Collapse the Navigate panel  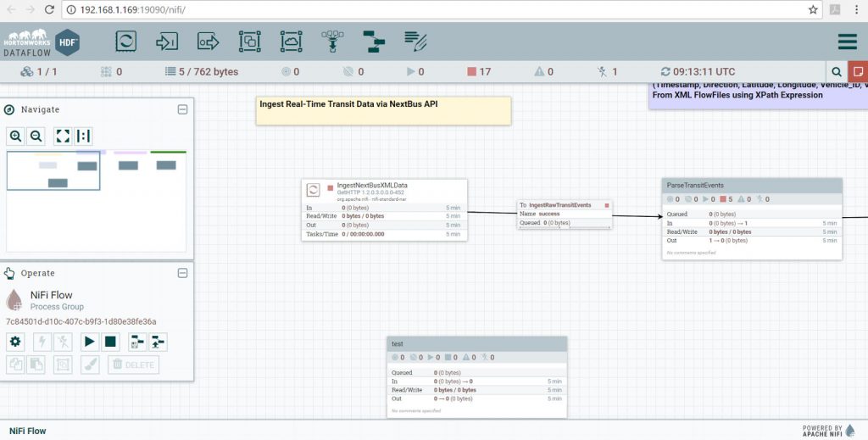182,109
